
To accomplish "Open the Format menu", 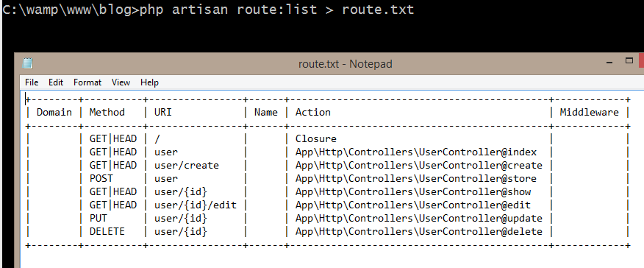I will coord(87,82).
